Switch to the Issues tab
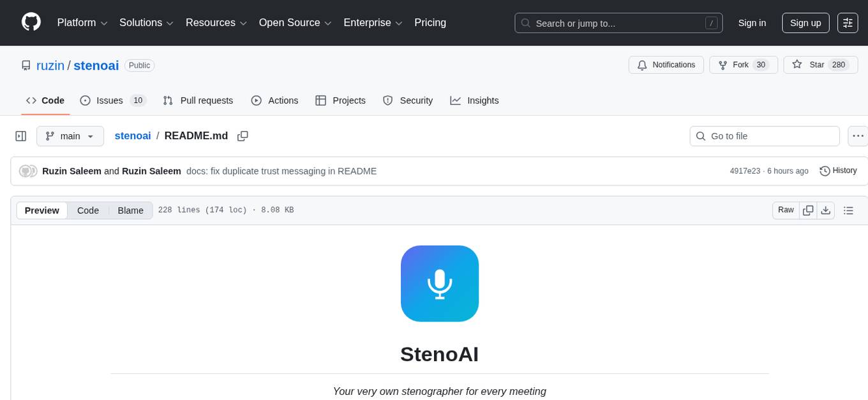 109,100
